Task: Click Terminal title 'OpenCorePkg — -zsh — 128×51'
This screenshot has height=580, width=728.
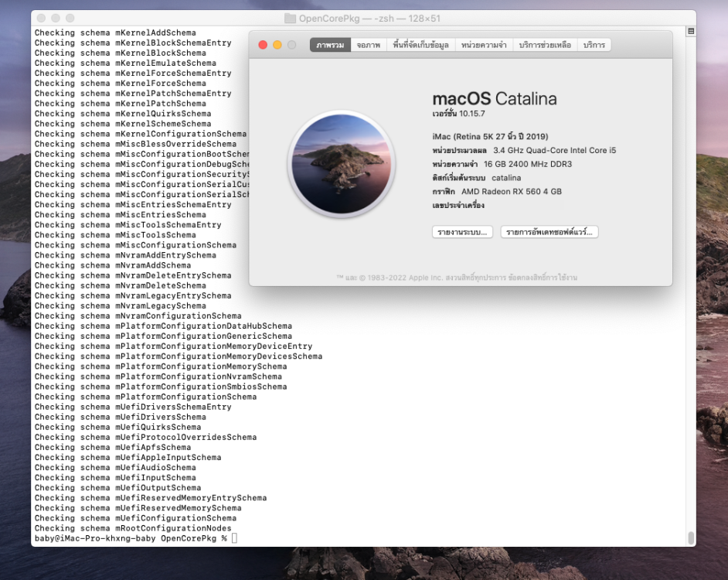Action: pos(369,18)
